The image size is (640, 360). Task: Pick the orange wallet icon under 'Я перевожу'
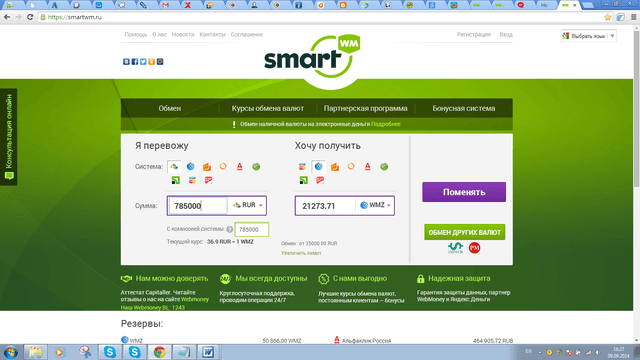207,167
